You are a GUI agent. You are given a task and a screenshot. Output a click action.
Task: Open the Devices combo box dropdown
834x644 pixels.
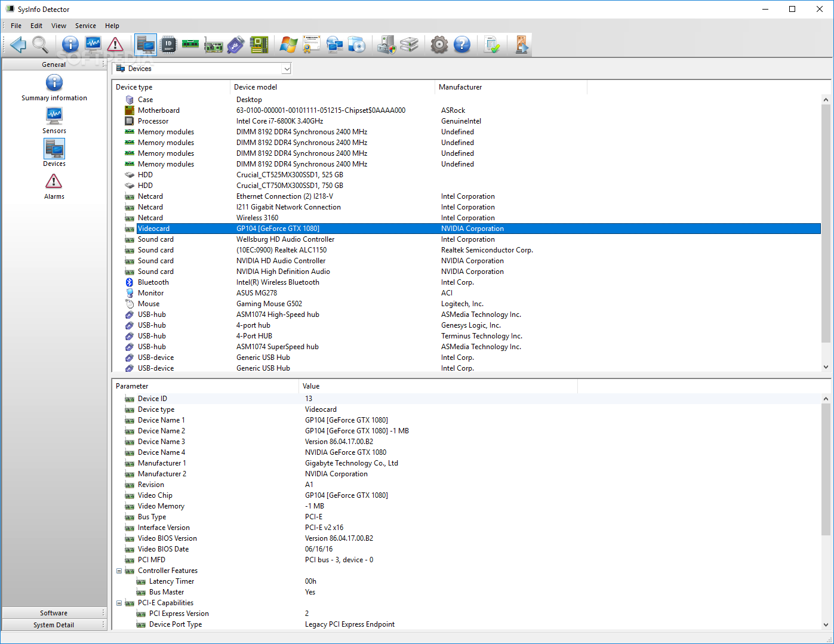tap(287, 69)
